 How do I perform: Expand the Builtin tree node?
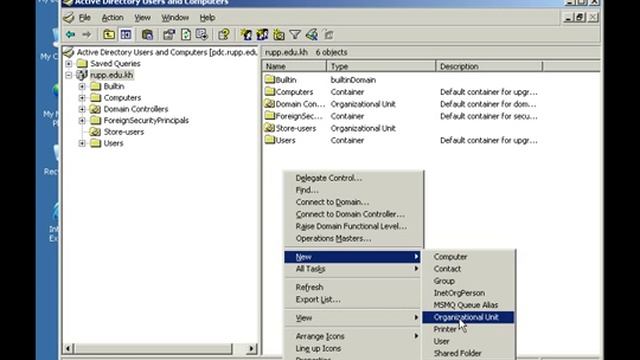tap(82, 87)
